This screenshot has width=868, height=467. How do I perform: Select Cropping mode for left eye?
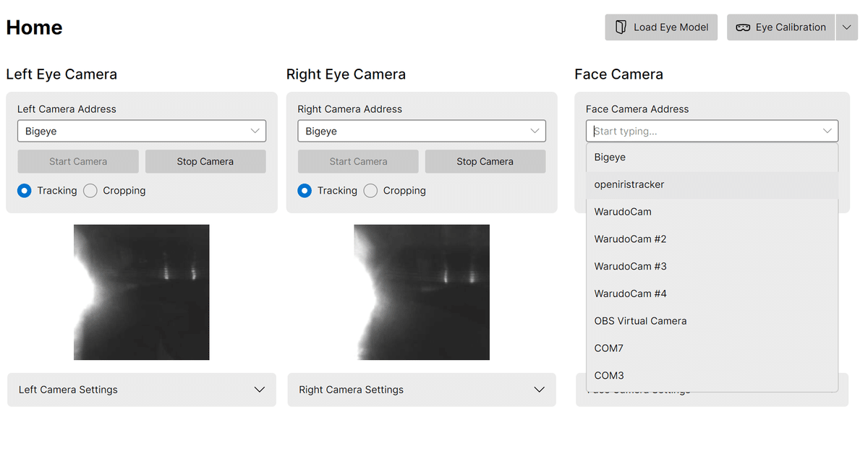pos(90,191)
